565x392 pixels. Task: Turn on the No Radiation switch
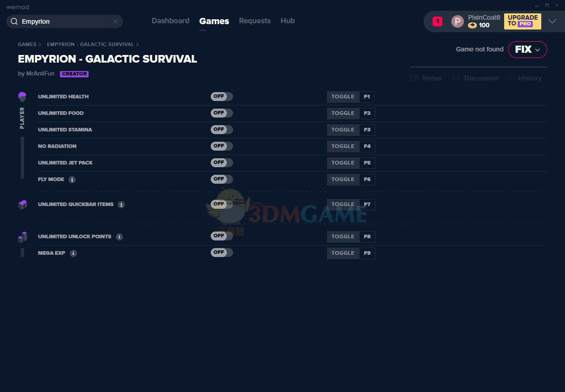[x=222, y=146]
